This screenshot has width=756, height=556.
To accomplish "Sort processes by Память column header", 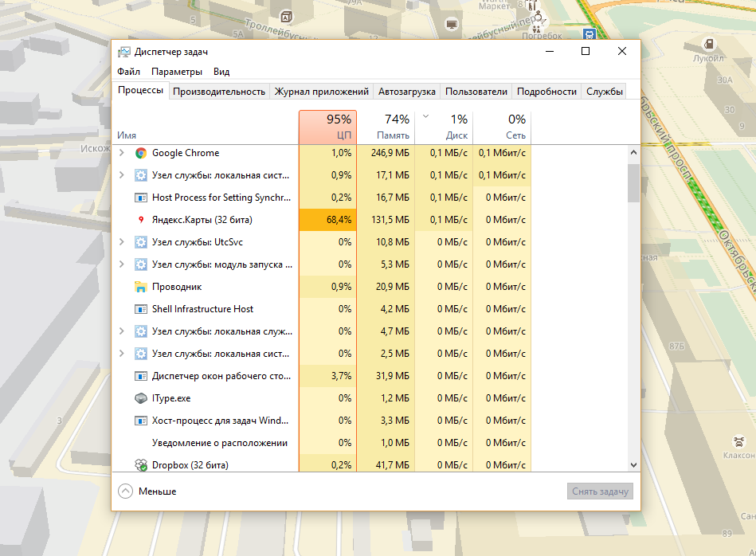I will 386,127.
